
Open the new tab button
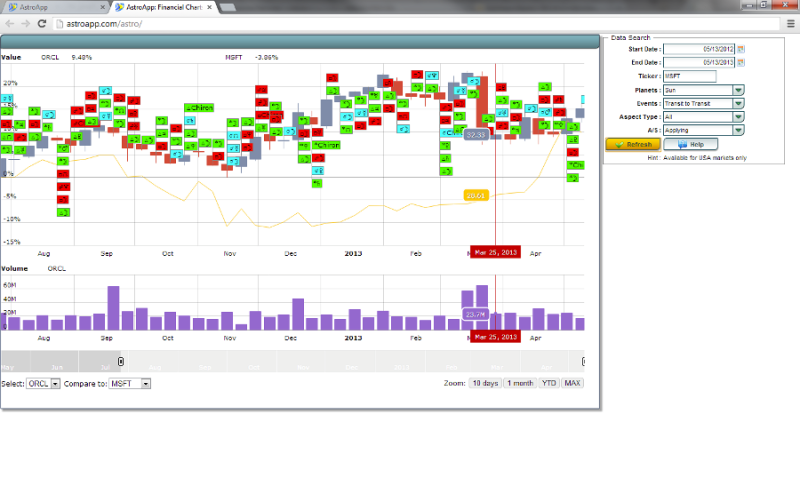pyautogui.click(x=228, y=7)
